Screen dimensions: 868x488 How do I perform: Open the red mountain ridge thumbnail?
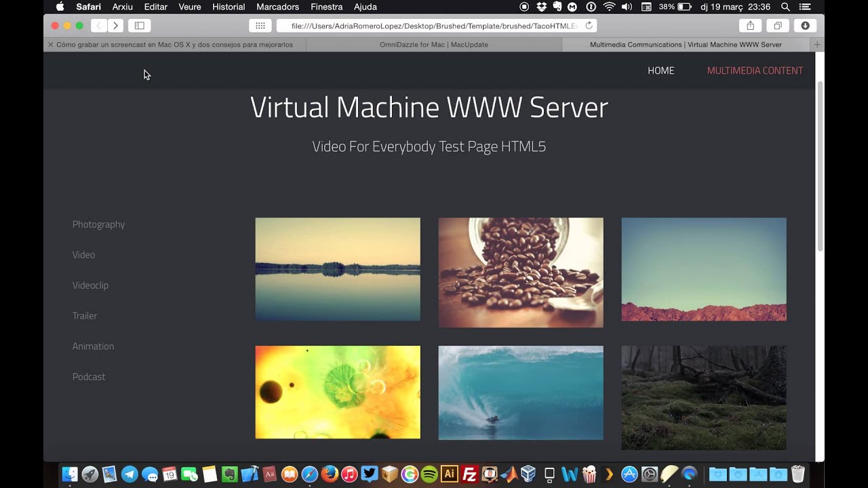click(704, 269)
